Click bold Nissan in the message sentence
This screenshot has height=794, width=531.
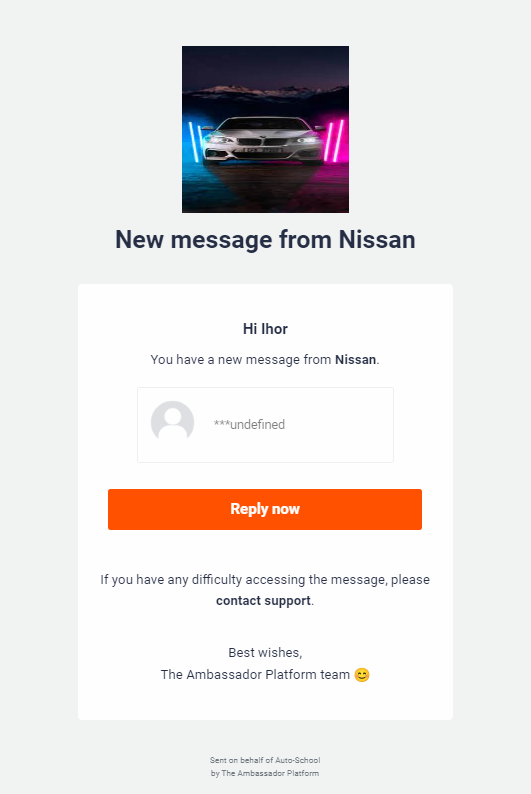point(355,360)
